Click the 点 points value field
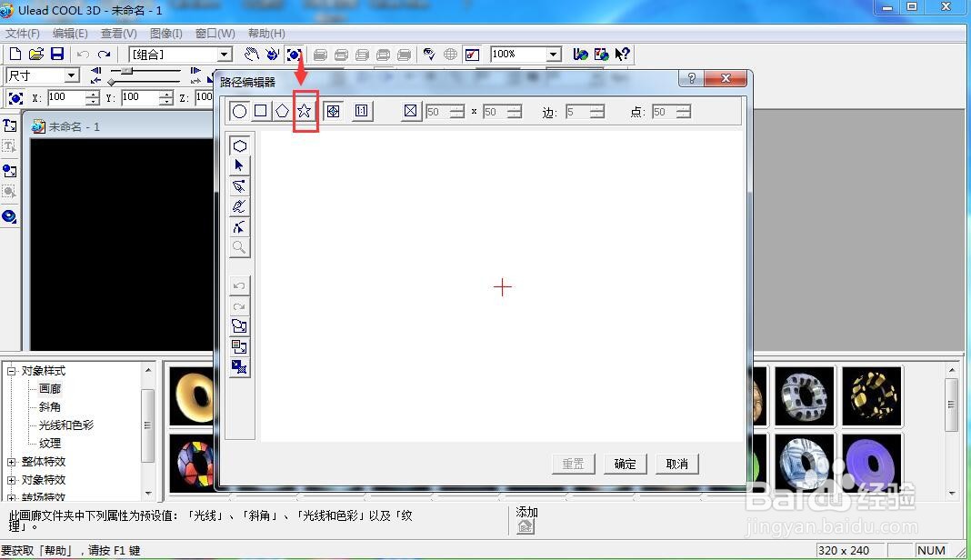 point(663,112)
